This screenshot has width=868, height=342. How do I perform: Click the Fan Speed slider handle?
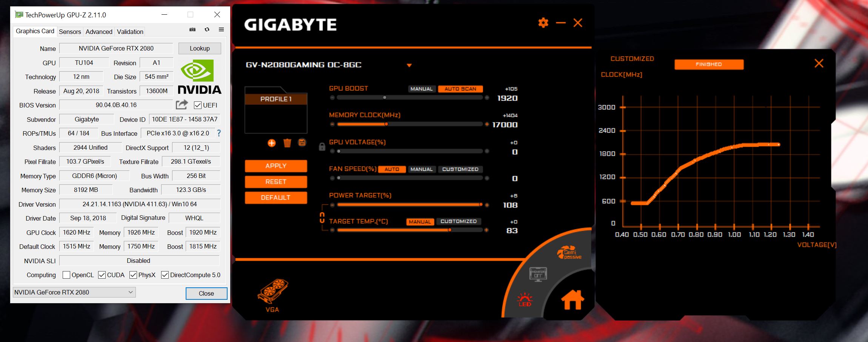(339, 178)
